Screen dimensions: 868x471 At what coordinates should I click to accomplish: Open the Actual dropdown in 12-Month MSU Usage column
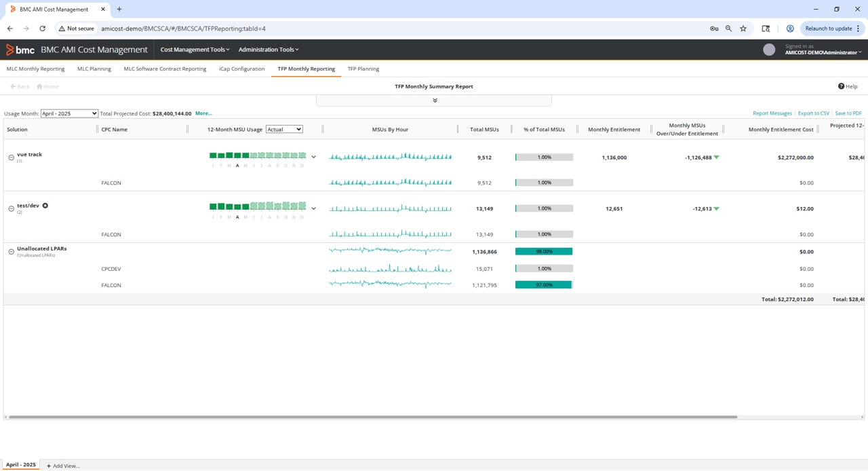coord(284,129)
